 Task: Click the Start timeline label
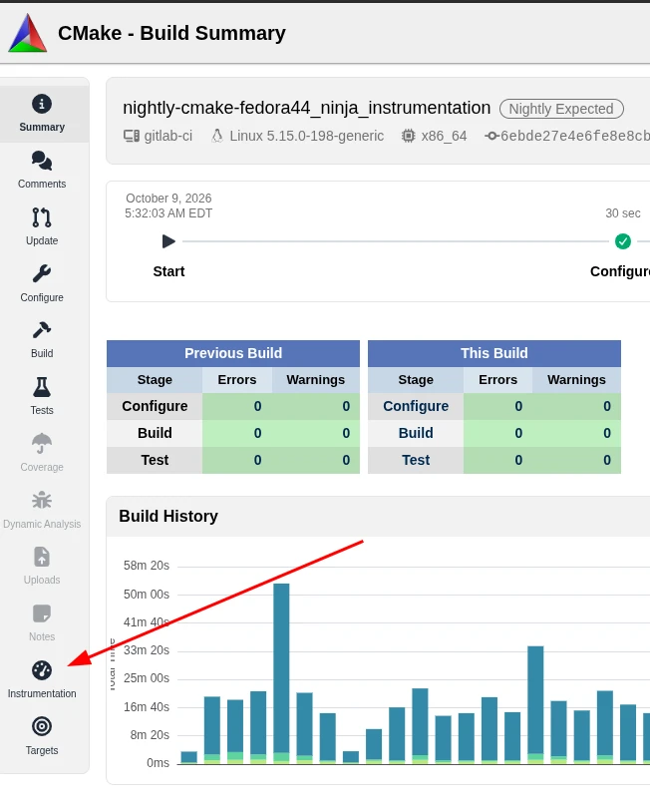[x=168, y=271]
